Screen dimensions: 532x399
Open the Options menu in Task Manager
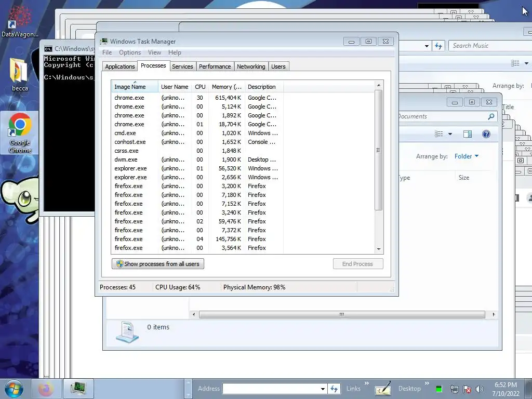click(x=129, y=52)
